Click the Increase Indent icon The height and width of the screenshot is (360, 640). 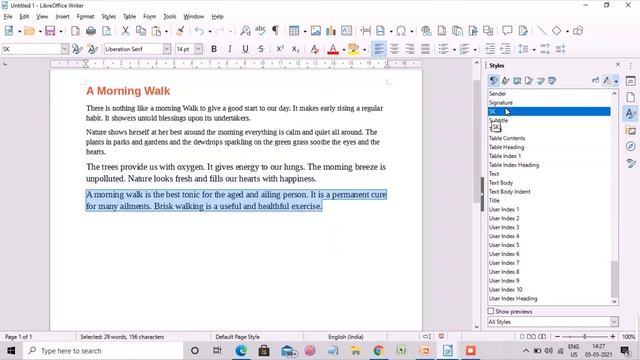pyautogui.click(x=490, y=49)
